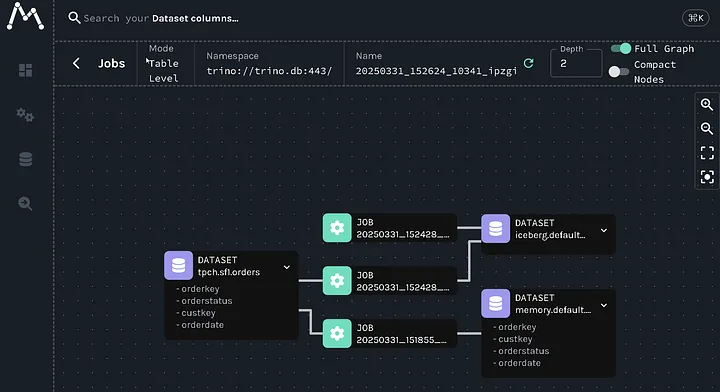
Task: Open the datasets database icon in sidebar
Action: [x=25, y=159]
